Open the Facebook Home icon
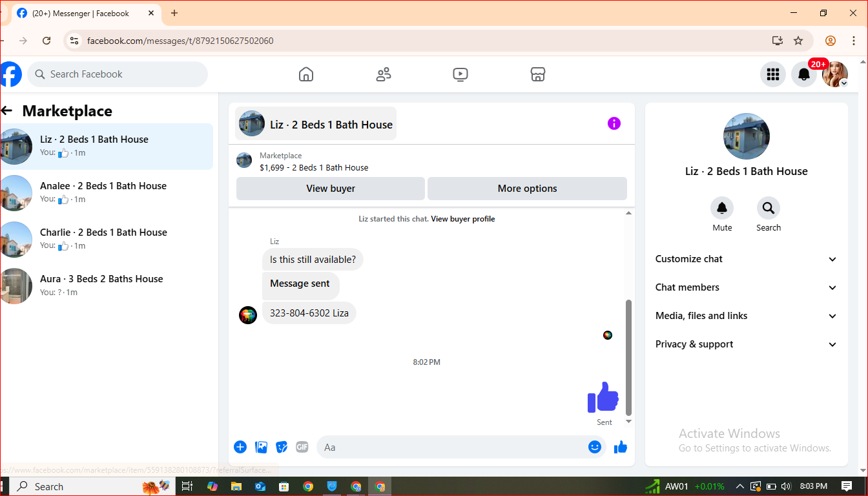Viewport: 868px width, 496px height. [x=306, y=74]
